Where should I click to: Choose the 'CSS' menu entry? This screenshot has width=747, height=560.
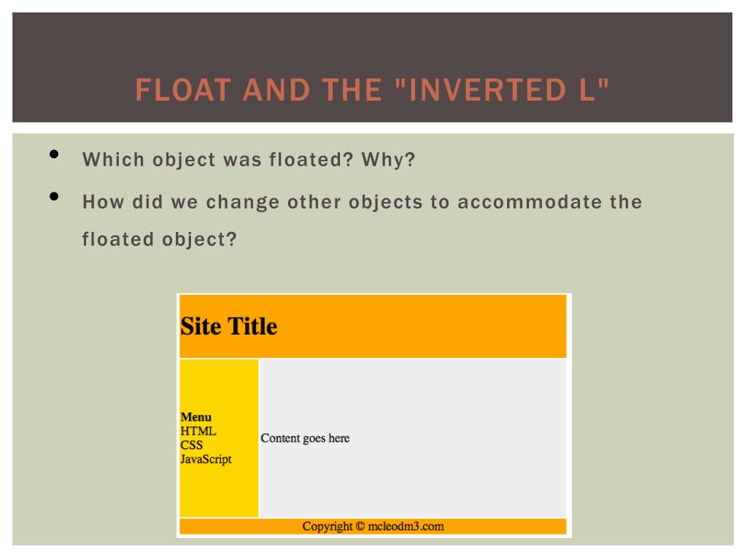tap(192, 445)
